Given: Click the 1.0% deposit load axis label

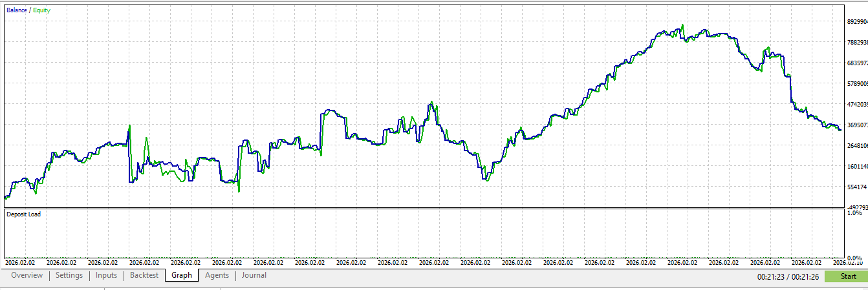Looking at the screenshot, I should tap(854, 212).
